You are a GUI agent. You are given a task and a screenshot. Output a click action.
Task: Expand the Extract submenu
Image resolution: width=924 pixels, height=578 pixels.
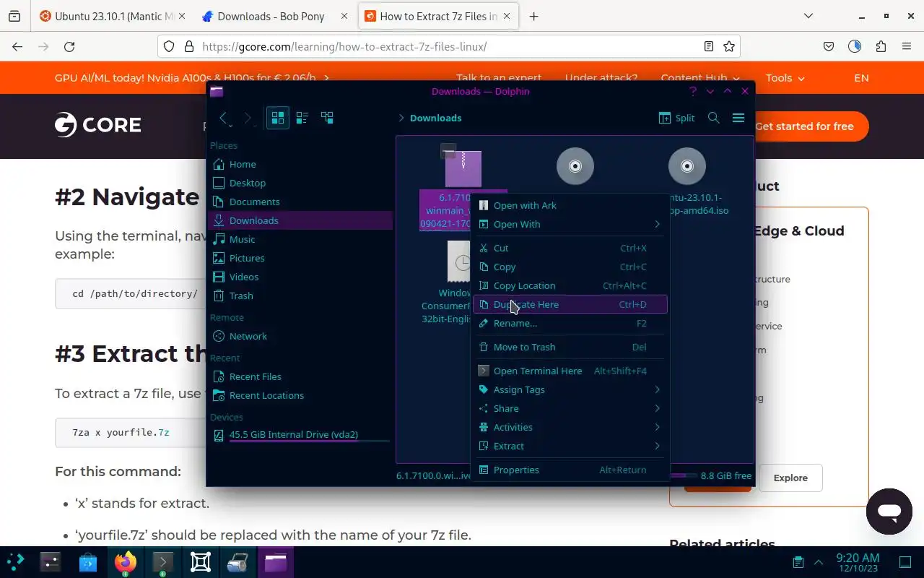click(570, 446)
